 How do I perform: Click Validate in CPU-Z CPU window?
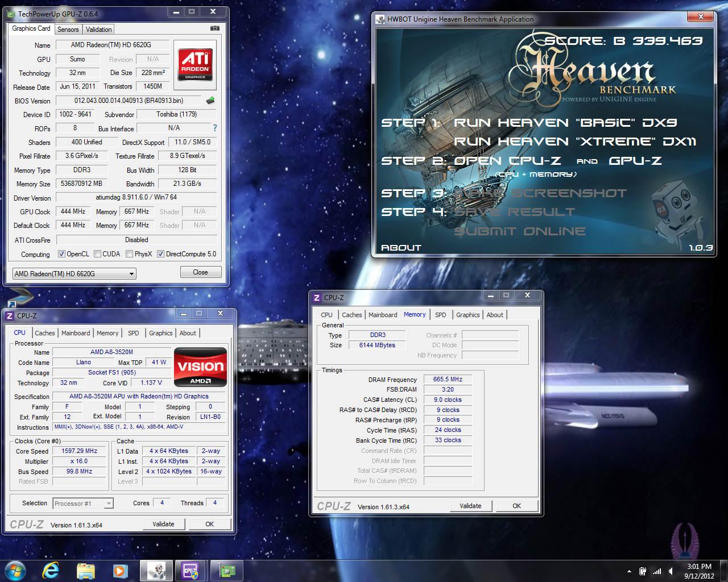(164, 524)
